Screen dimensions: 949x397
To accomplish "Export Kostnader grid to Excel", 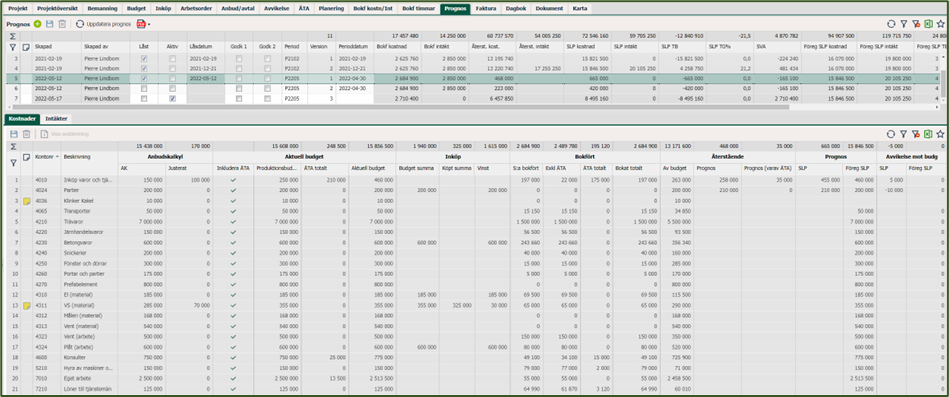I will coord(928,134).
